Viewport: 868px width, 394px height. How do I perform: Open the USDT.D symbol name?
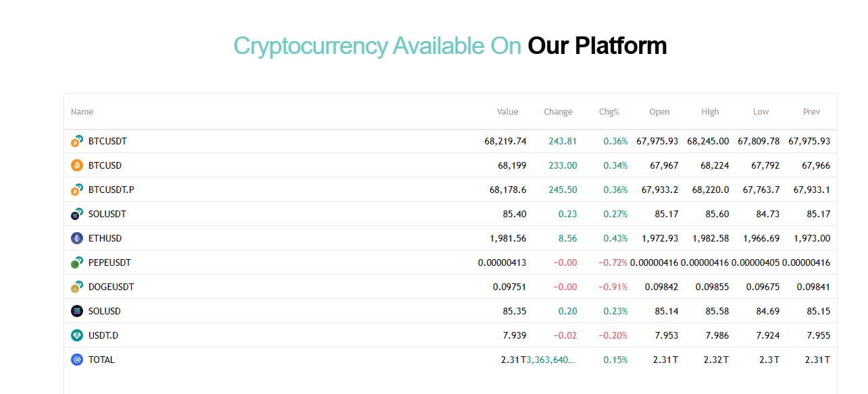click(x=103, y=335)
